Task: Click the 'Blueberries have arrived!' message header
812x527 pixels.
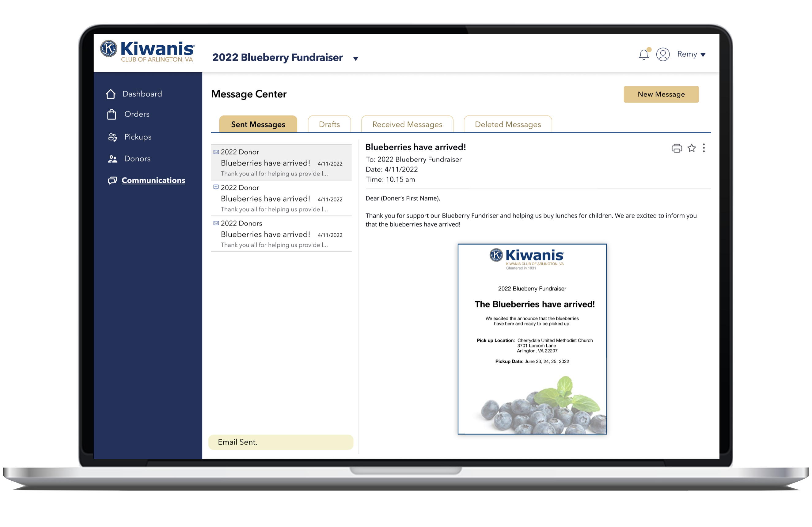Action: coord(415,147)
